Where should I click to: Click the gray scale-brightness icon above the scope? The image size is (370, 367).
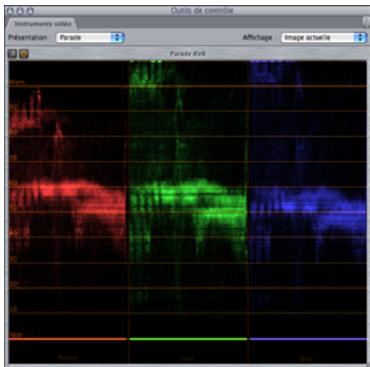tap(12, 53)
